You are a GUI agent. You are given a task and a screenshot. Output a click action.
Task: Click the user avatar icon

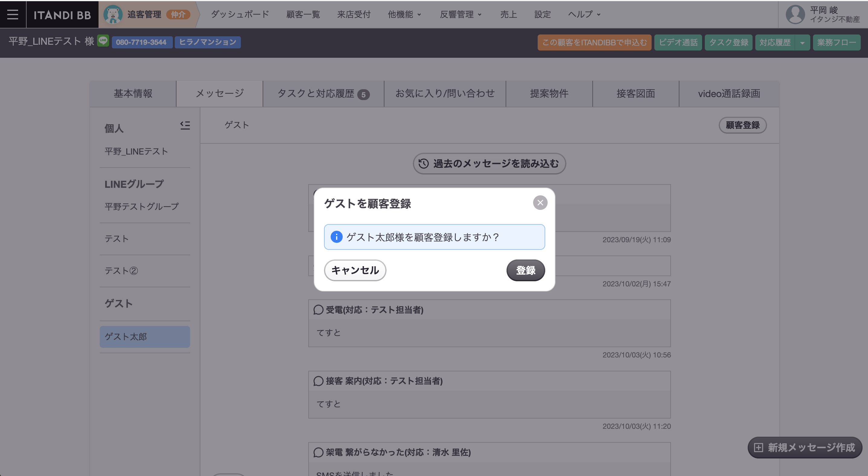795,15
